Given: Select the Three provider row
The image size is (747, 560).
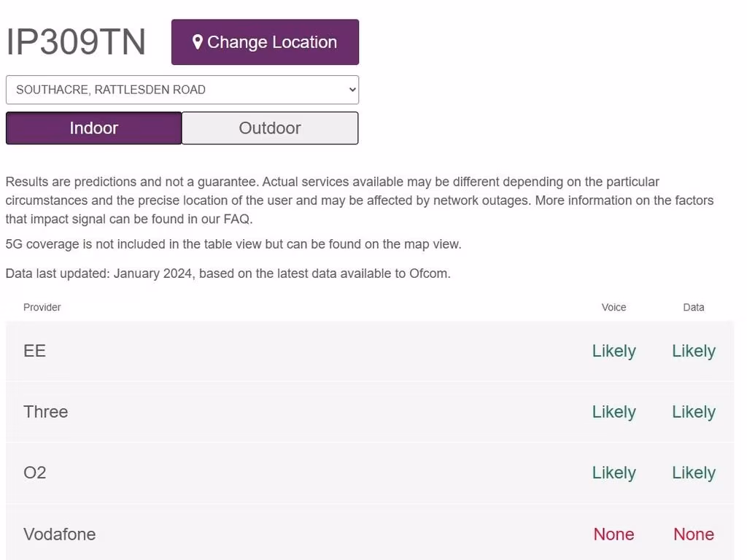Looking at the screenshot, I should coord(45,412).
